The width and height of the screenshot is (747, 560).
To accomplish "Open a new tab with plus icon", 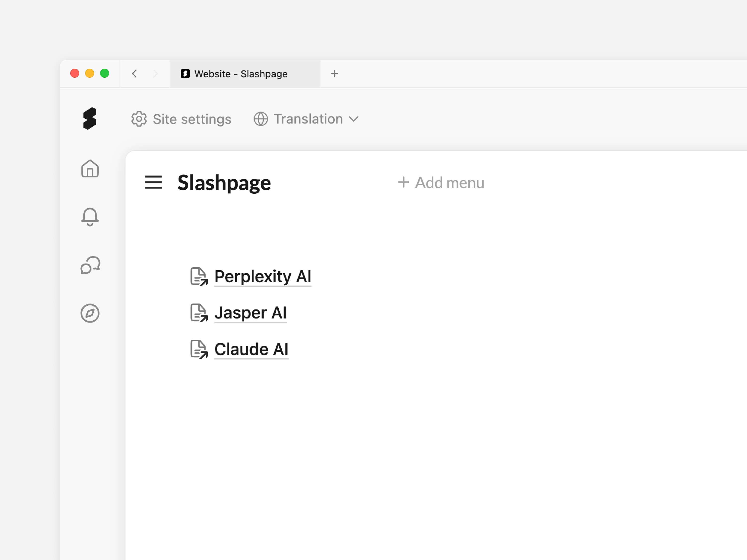I will [x=335, y=74].
